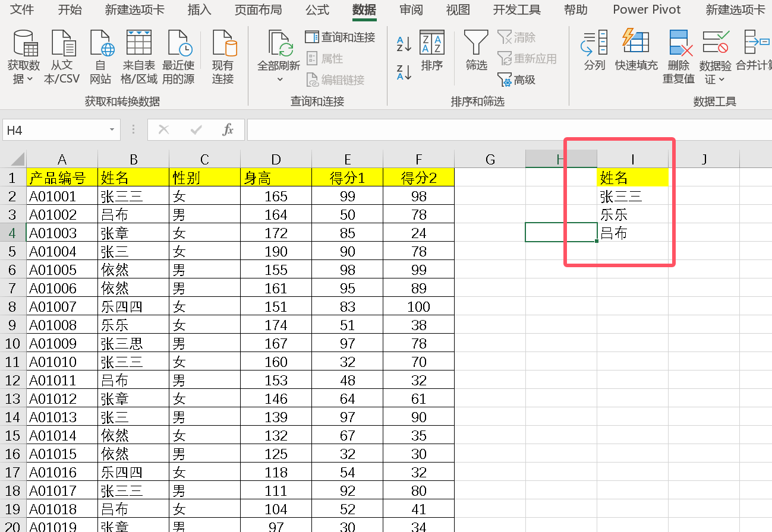The height and width of the screenshot is (532, 772).
Task: Expand the 获取数据 dropdown
Action: point(30,79)
